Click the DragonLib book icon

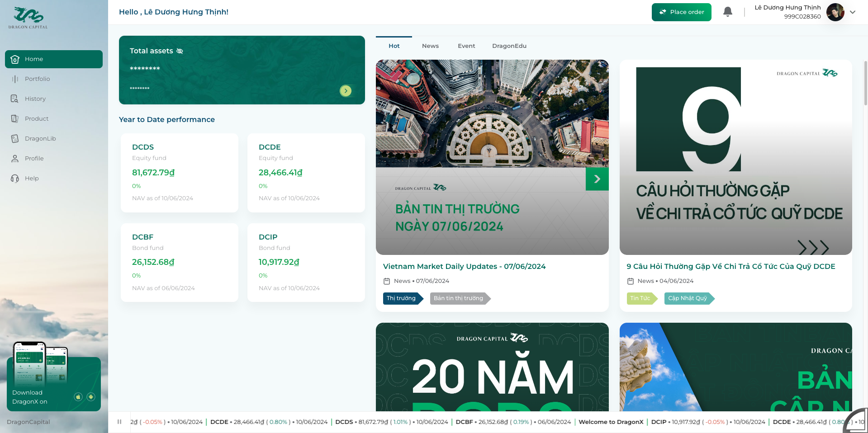15,139
